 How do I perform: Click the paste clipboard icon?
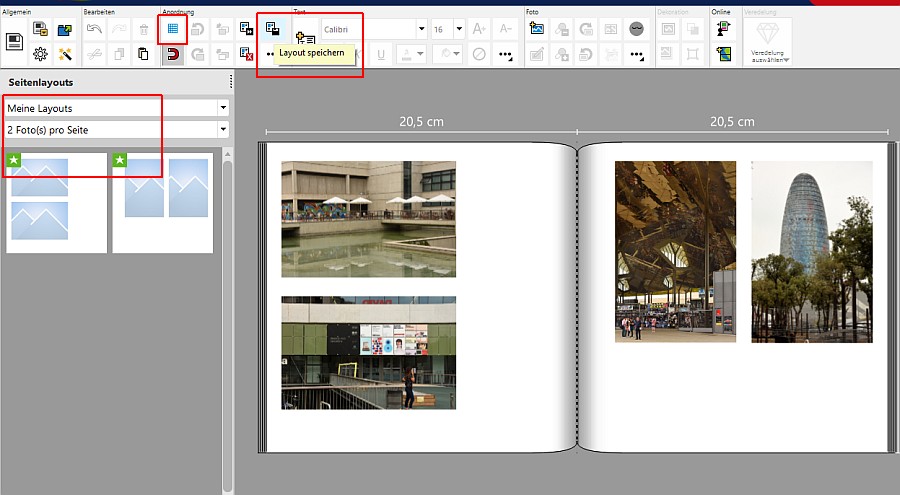click(x=143, y=54)
